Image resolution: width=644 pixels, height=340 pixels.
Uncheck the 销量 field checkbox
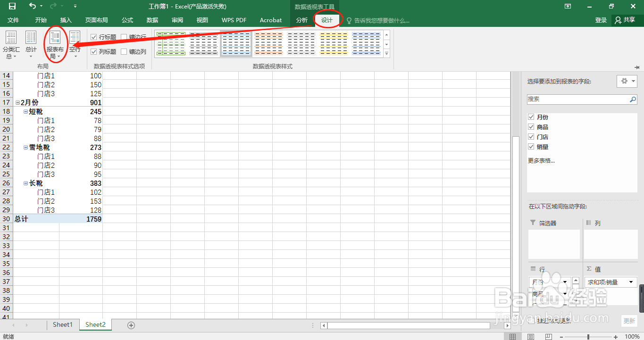click(531, 147)
